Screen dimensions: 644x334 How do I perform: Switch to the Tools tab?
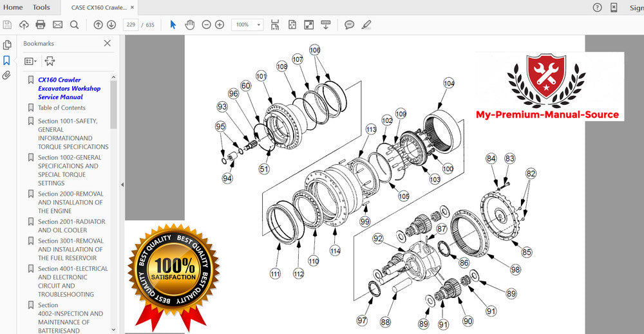click(x=41, y=7)
